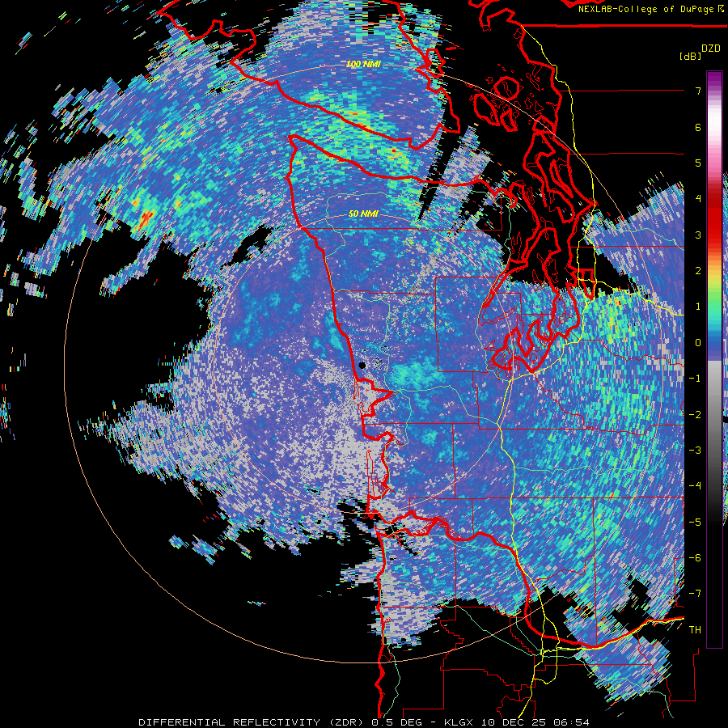Click the TH label under the color scale
Screen dimensions: 728x728
[x=695, y=630]
